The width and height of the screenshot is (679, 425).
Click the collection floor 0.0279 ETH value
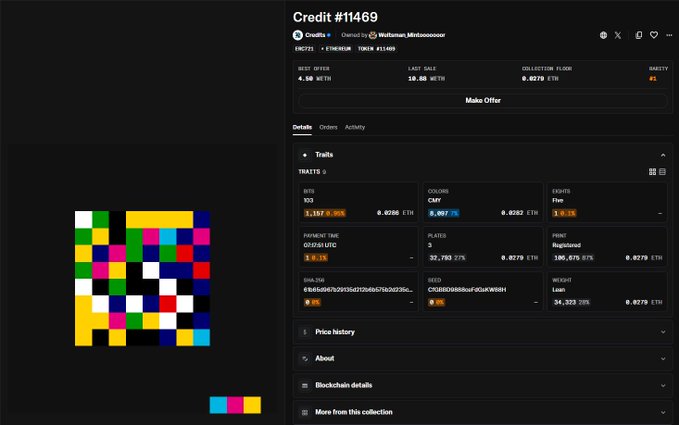point(540,79)
